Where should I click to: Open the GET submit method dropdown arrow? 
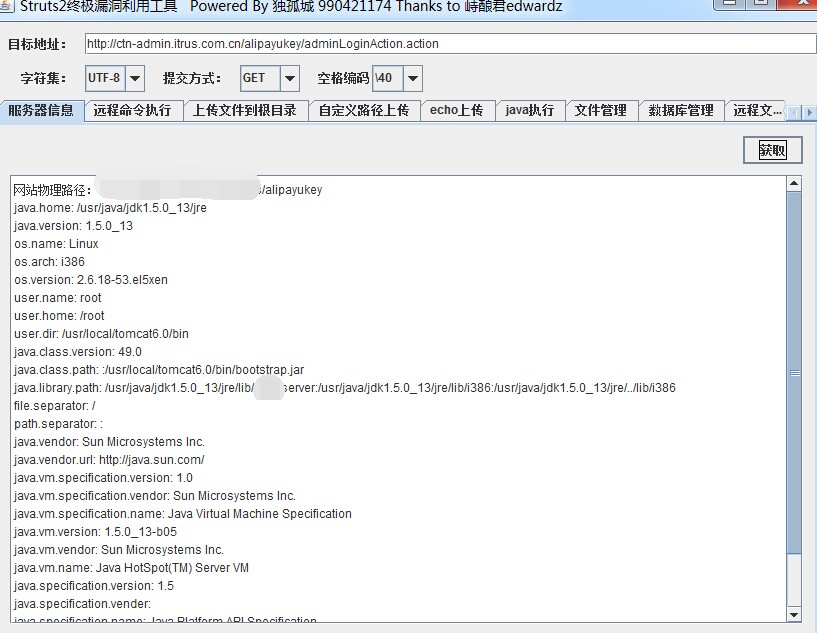click(x=290, y=78)
